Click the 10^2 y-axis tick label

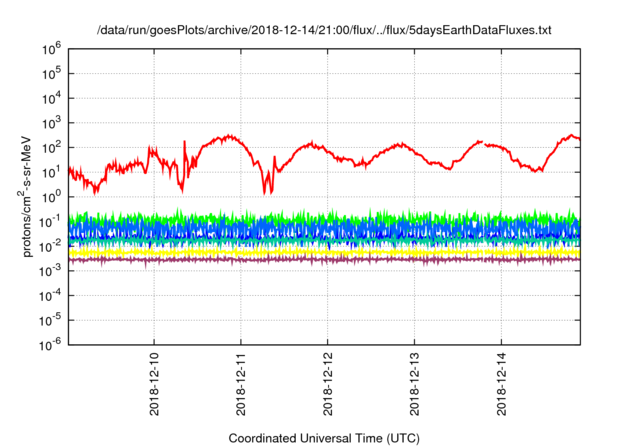point(51,148)
